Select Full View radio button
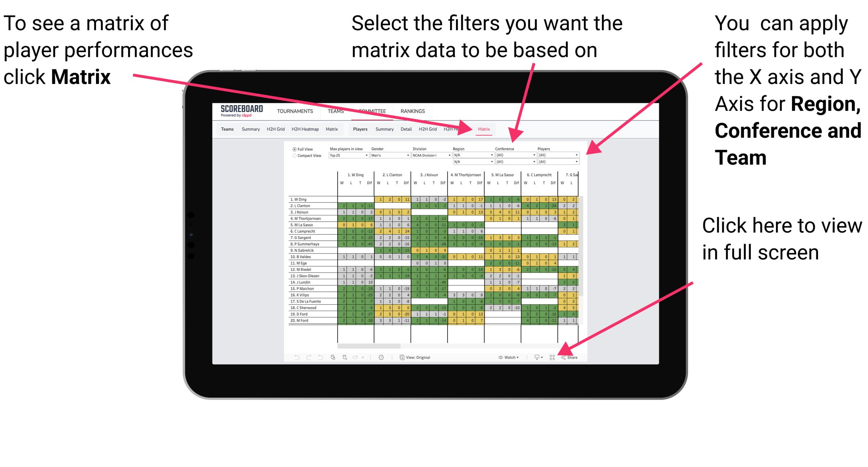 293,151
